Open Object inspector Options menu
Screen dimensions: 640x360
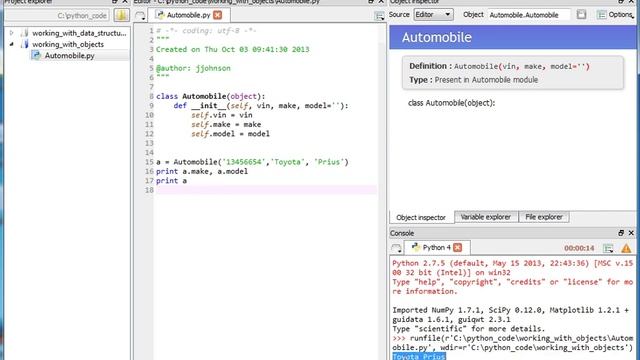tap(616, 15)
